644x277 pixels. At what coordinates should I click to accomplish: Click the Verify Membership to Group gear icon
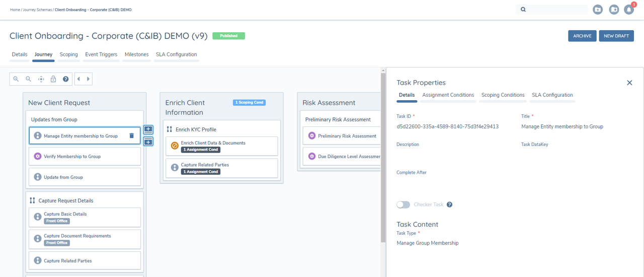[37, 157]
